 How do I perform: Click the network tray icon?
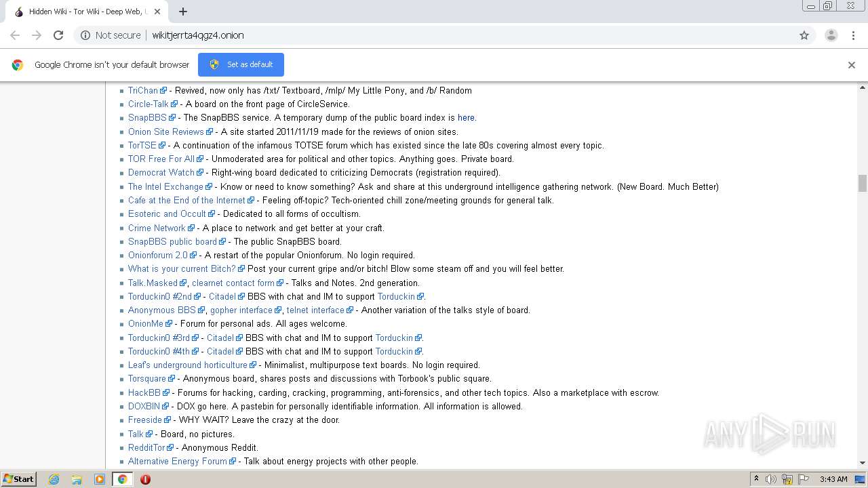[787, 479]
